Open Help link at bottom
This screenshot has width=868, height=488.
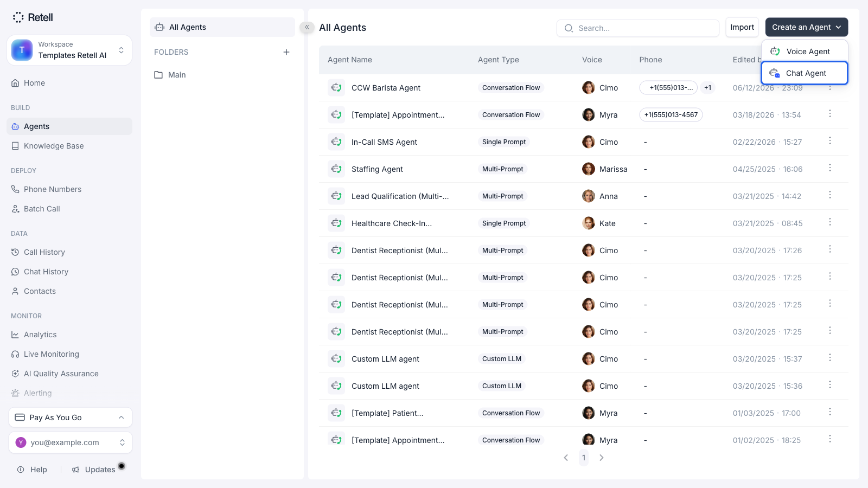(32, 470)
